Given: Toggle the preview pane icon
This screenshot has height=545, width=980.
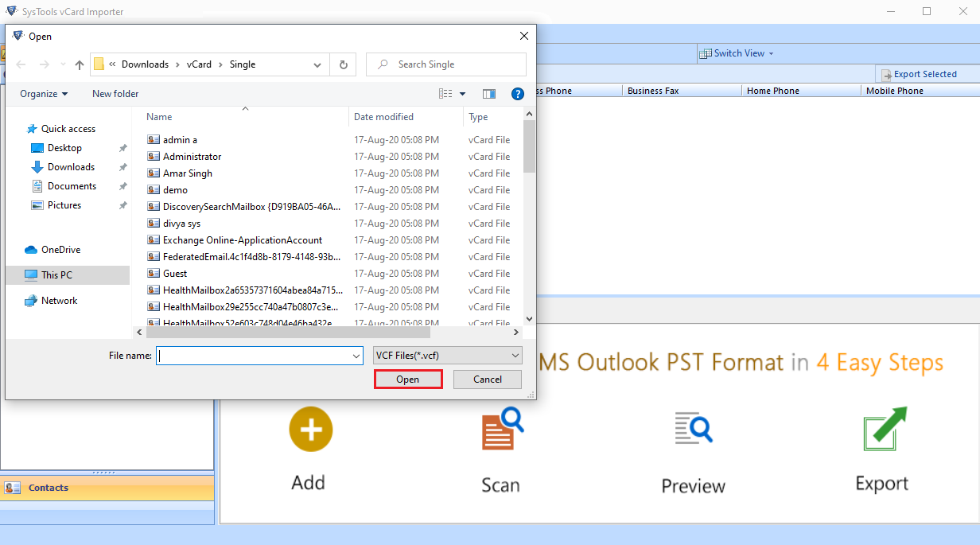Looking at the screenshot, I should tap(489, 94).
